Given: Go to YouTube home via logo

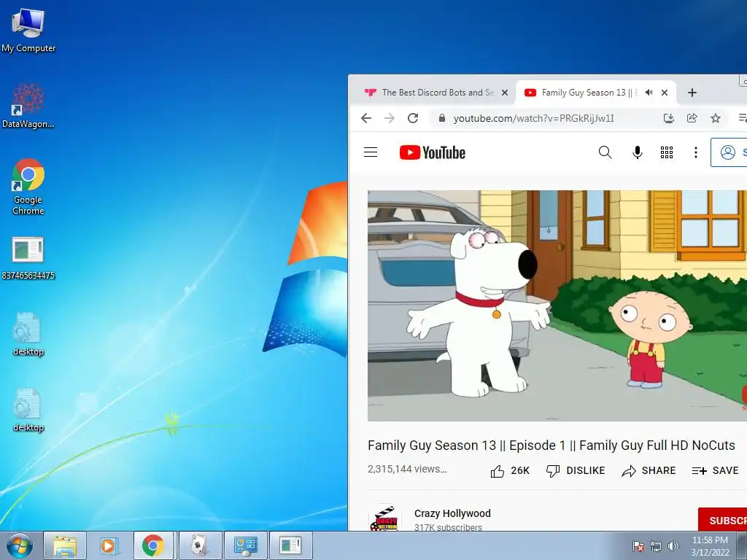Looking at the screenshot, I should [x=433, y=152].
